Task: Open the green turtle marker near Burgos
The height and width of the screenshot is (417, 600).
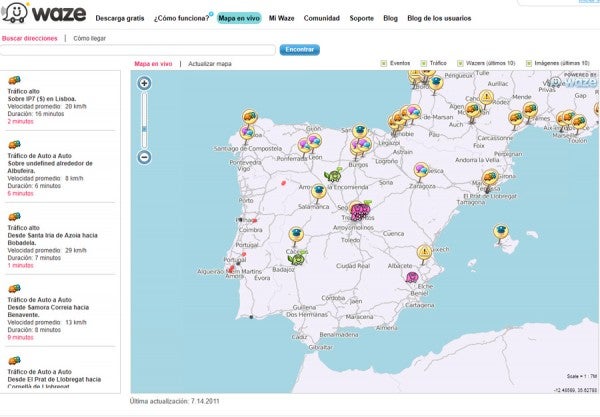Action: (x=333, y=175)
